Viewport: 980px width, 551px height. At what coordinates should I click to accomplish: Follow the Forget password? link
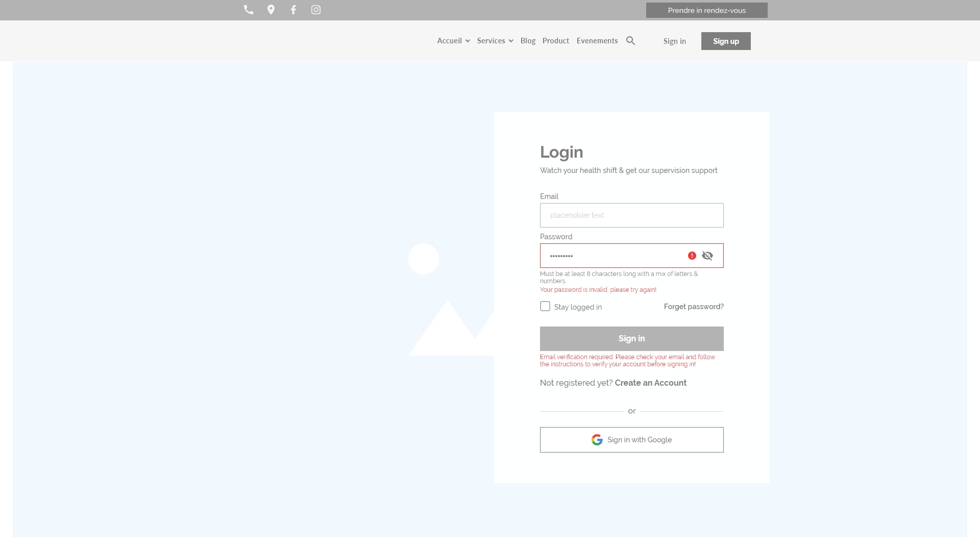click(694, 307)
